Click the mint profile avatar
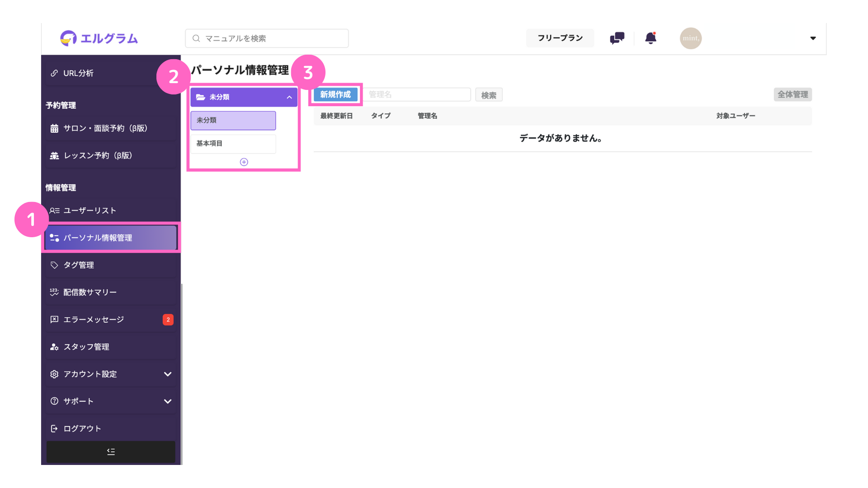This screenshot has width=868, height=488. [x=690, y=38]
